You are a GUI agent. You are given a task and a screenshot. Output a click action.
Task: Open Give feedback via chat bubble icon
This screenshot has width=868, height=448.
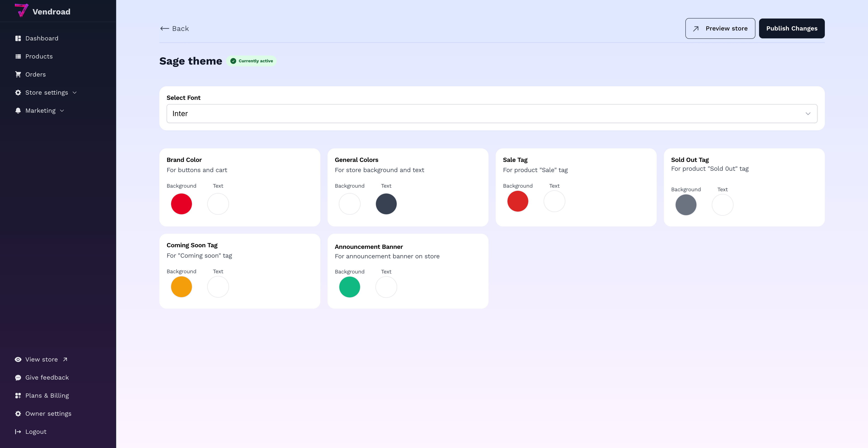18,377
